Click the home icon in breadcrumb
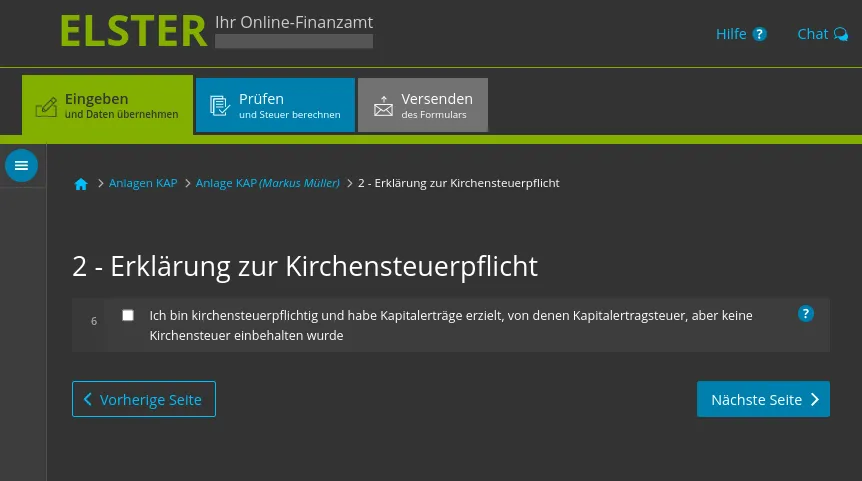Image resolution: width=862 pixels, height=481 pixels. tap(81, 184)
